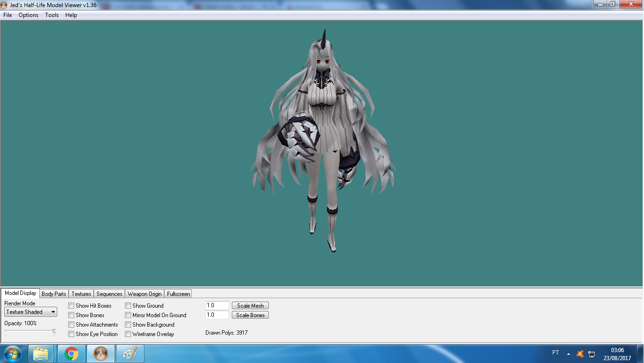Image resolution: width=644 pixels, height=363 pixels.
Task: Enable the Show Ground checkbox
Action: click(128, 306)
